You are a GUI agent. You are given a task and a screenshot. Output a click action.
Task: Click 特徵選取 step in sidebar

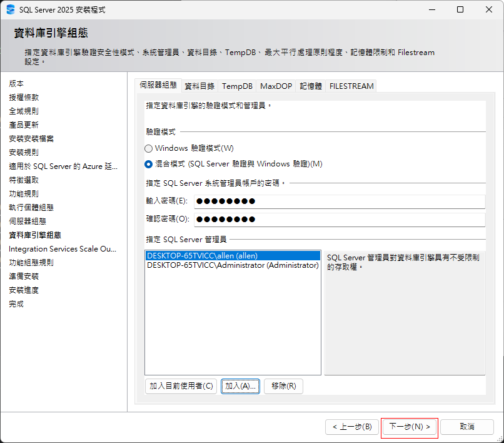(x=24, y=180)
